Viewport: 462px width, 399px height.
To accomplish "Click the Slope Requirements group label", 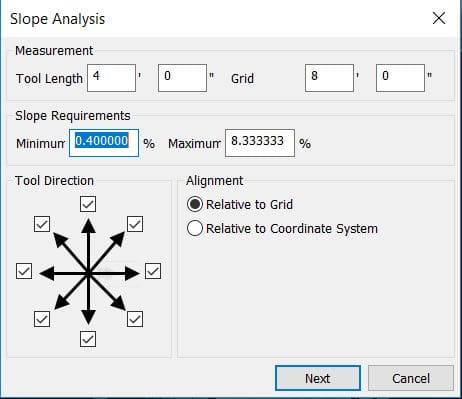I will 73,116.
